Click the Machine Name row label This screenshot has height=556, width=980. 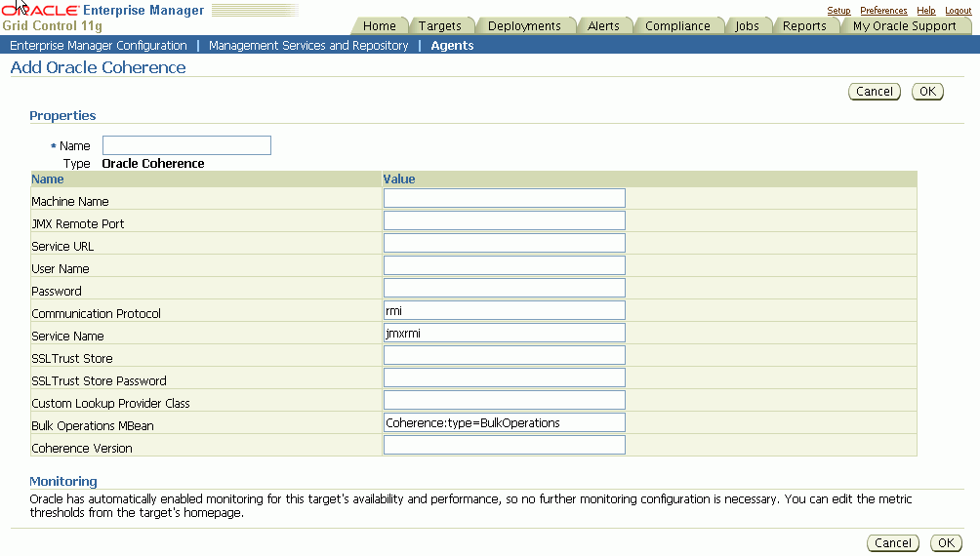(70, 202)
